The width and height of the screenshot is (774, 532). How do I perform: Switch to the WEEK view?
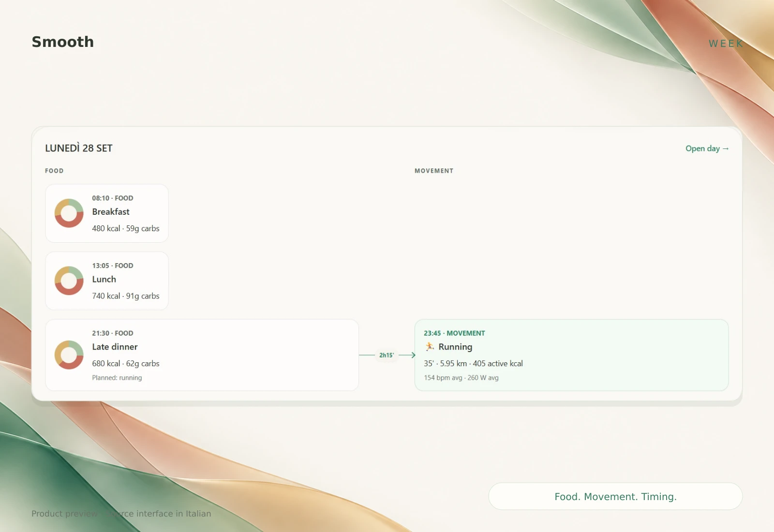(726, 44)
